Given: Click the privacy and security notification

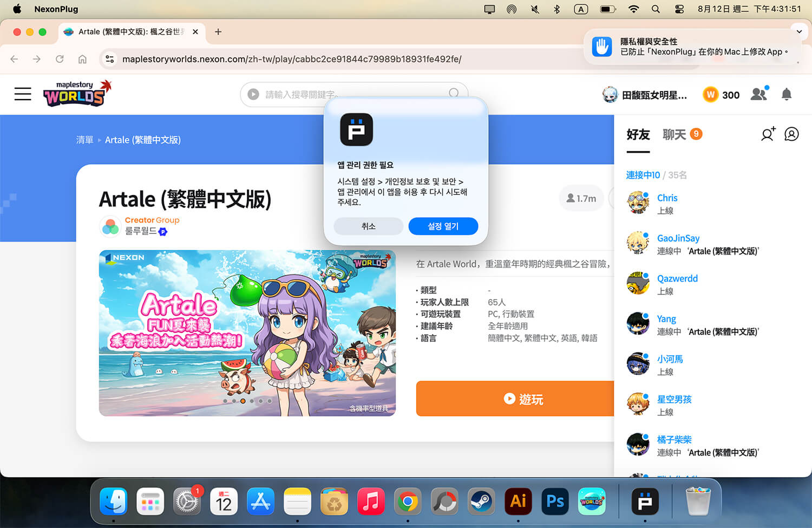Looking at the screenshot, I should click(x=692, y=47).
